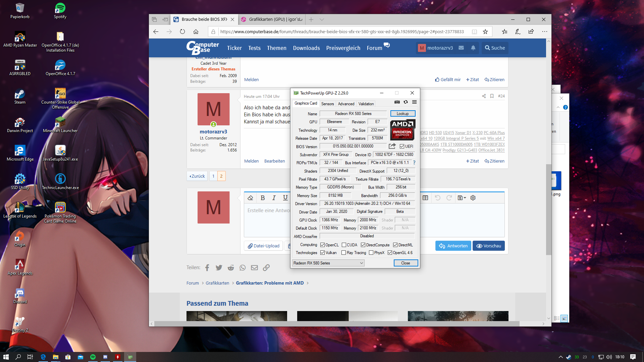Open the GPU-Z hamburger menu

[414, 102]
